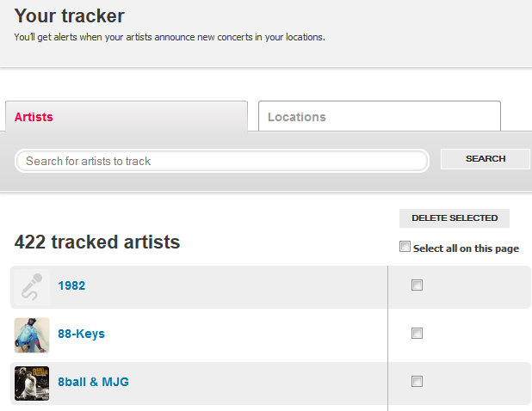This screenshot has height=411, width=532.
Task: Click the Select all on this page label
Action: [466, 248]
